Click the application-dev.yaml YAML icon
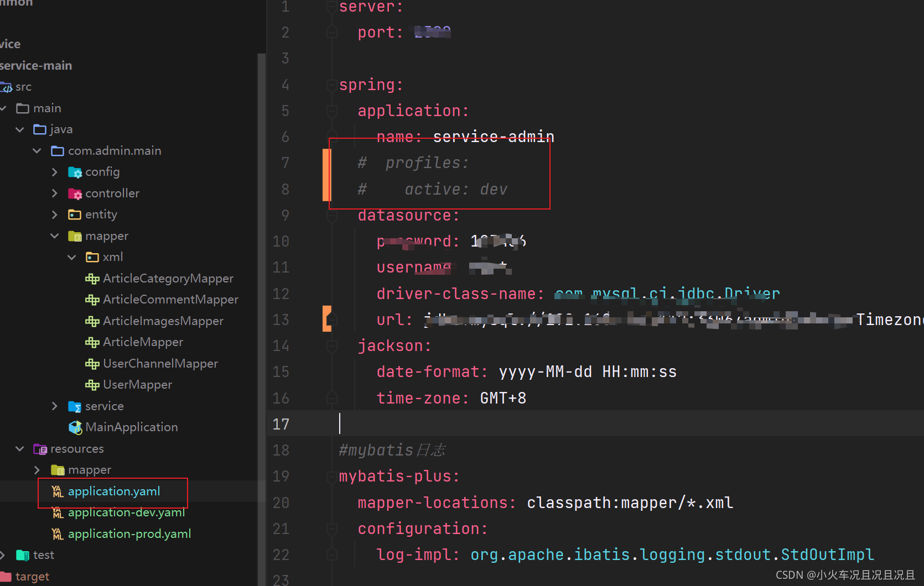 [57, 512]
